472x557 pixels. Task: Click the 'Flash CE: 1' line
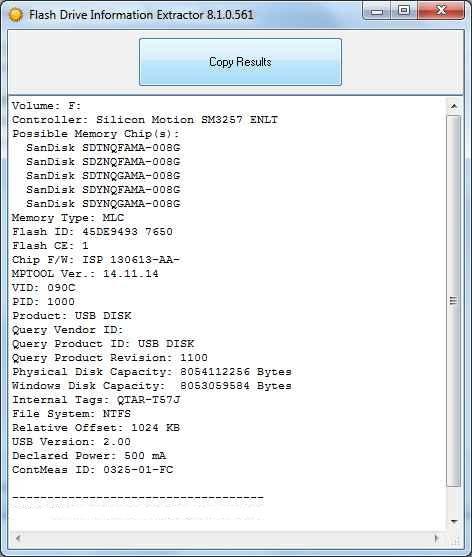[50, 246]
